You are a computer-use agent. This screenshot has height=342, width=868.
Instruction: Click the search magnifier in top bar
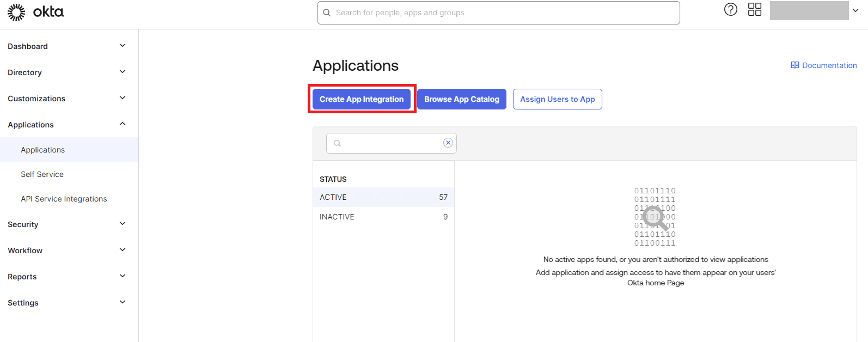(327, 13)
